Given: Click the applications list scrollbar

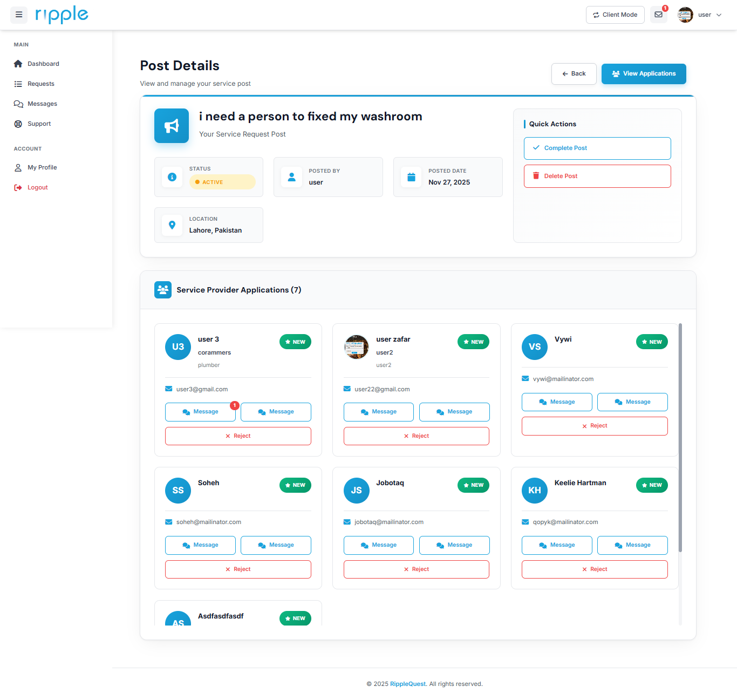Looking at the screenshot, I should point(680,437).
